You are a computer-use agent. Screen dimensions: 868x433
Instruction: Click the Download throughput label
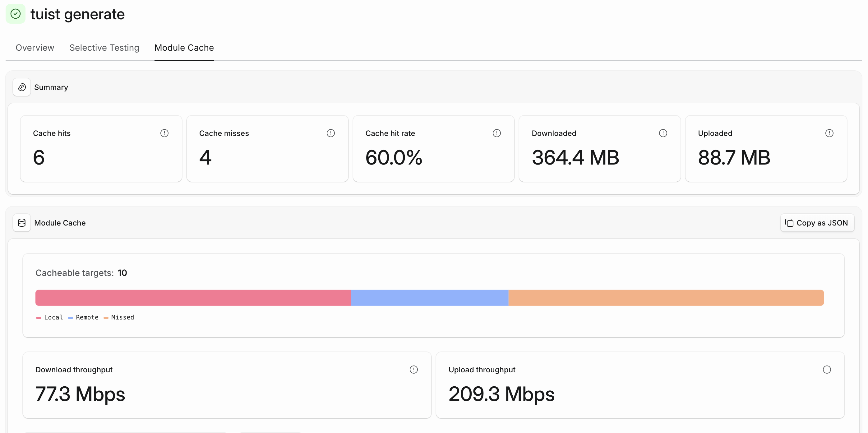click(x=74, y=370)
